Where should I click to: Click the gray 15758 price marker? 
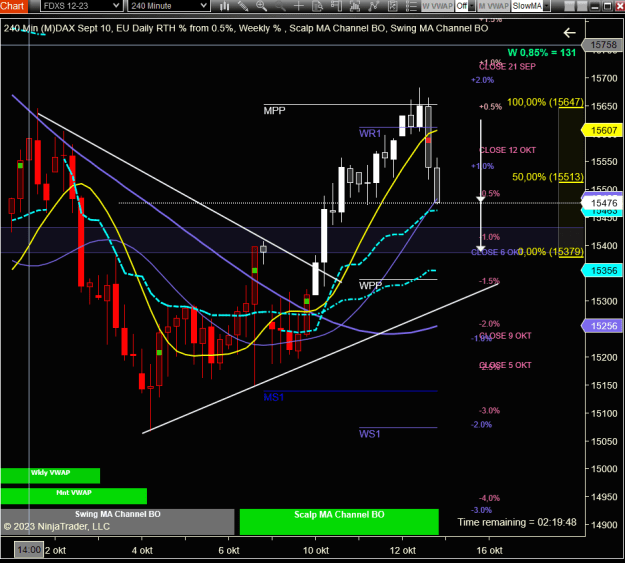(x=603, y=45)
